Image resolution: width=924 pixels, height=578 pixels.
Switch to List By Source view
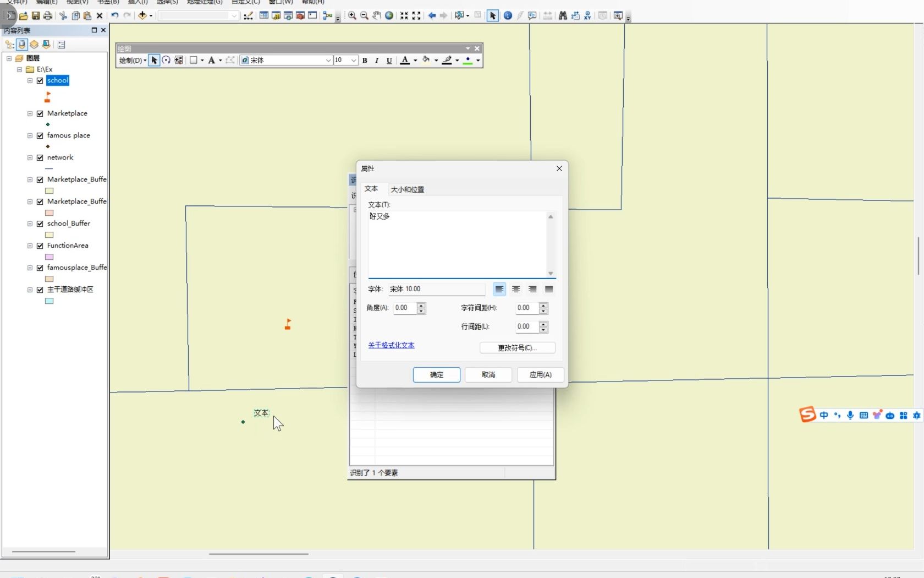(22, 45)
